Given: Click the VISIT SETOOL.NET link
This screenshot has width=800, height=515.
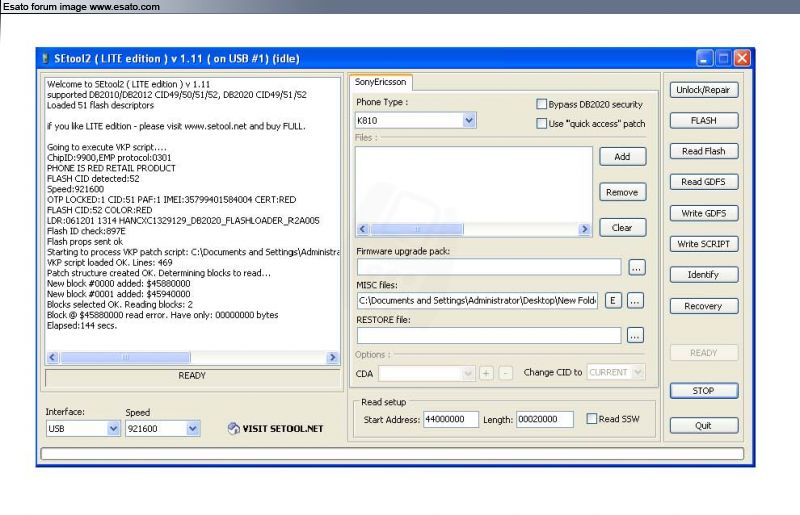Looking at the screenshot, I should [276, 429].
